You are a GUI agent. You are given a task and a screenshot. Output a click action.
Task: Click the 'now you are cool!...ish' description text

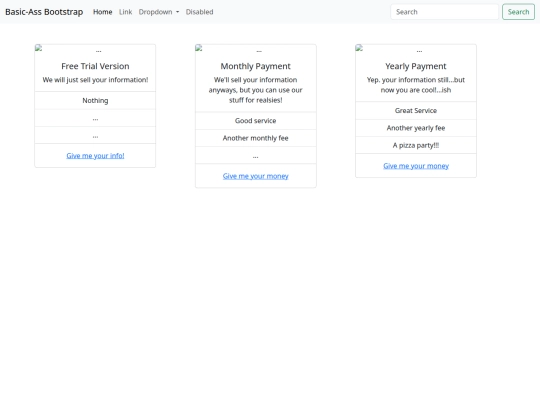pos(416,90)
